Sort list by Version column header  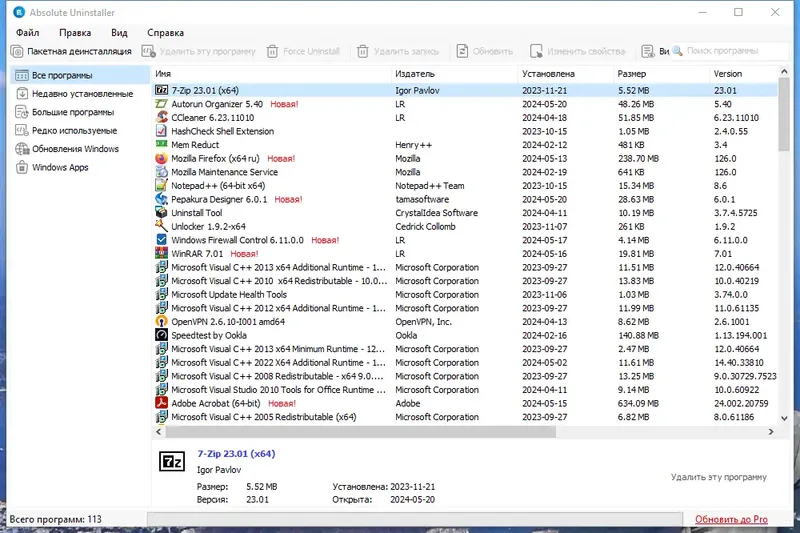(x=743, y=74)
